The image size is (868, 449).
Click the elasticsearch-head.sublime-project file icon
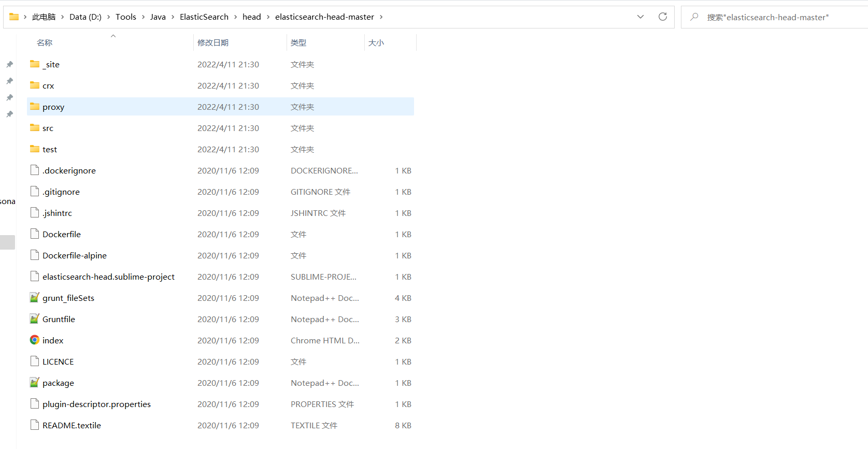coord(35,277)
